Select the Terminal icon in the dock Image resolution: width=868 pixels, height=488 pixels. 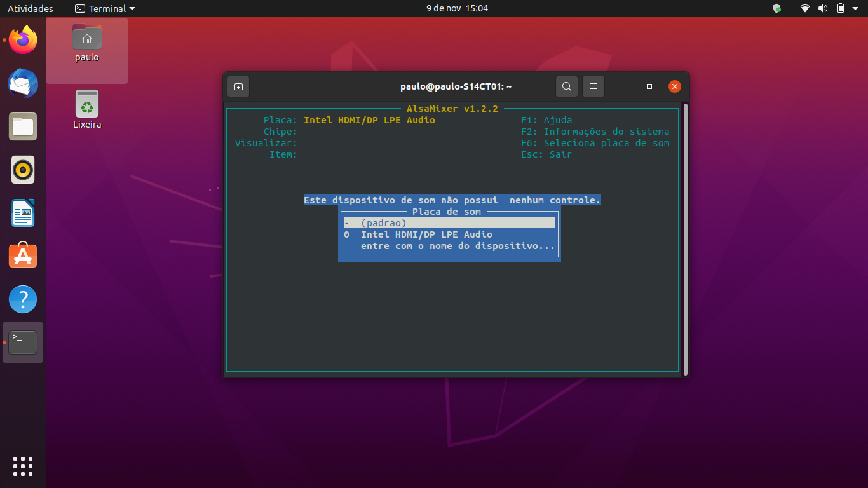click(23, 342)
